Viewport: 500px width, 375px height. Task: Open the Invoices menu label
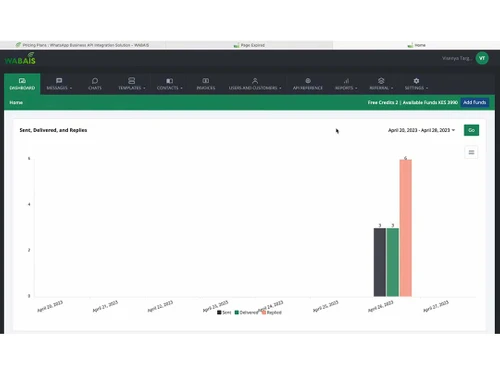tap(206, 88)
